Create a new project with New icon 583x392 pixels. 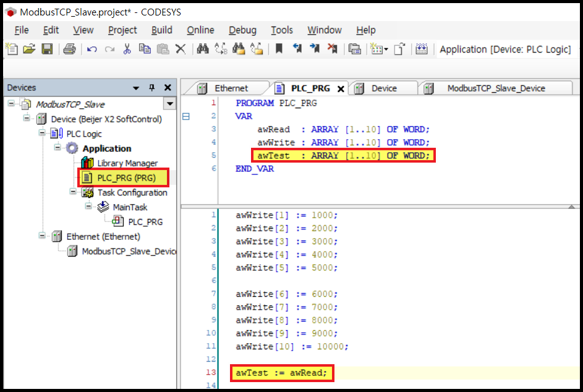(12, 49)
